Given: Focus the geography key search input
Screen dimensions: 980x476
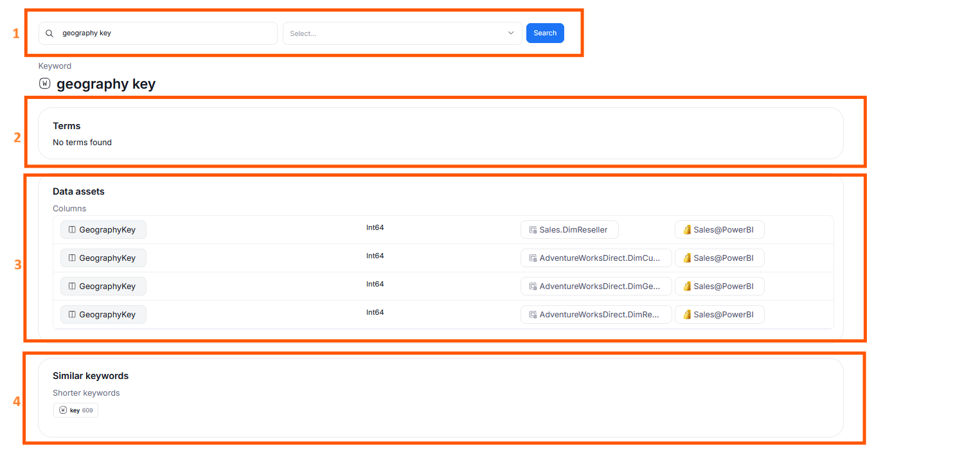Looking at the screenshot, I should (164, 33).
